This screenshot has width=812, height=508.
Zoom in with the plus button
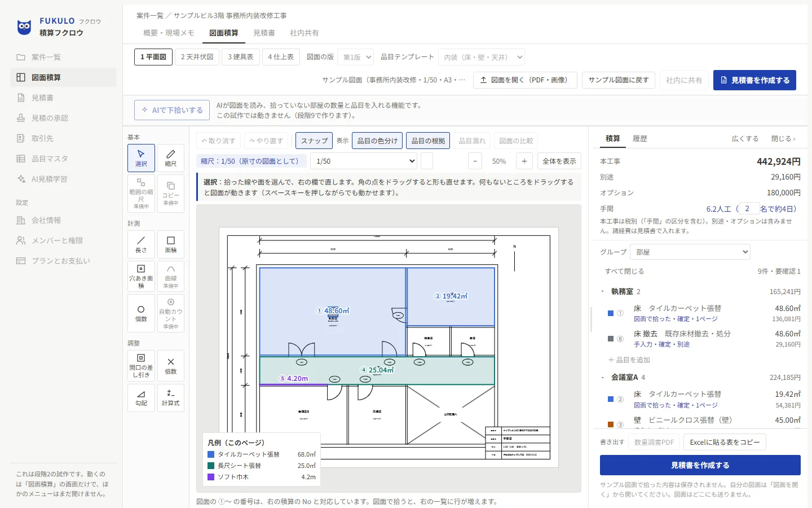coord(524,161)
